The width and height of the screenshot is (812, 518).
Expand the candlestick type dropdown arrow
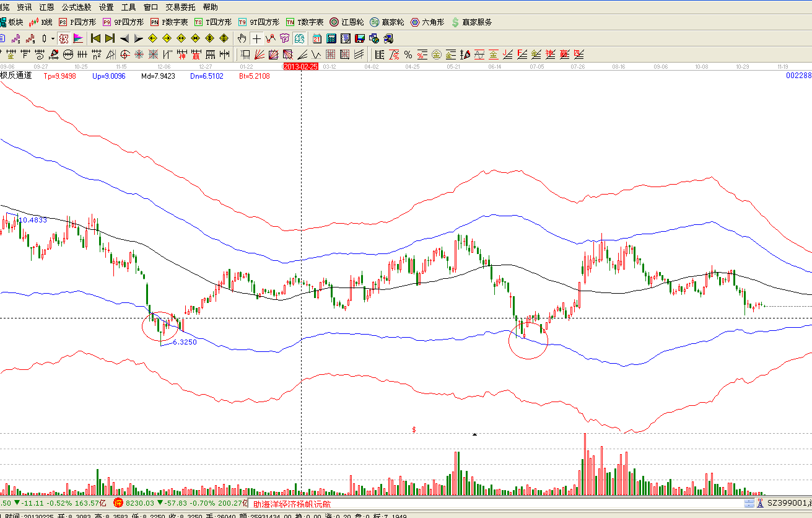point(52,38)
